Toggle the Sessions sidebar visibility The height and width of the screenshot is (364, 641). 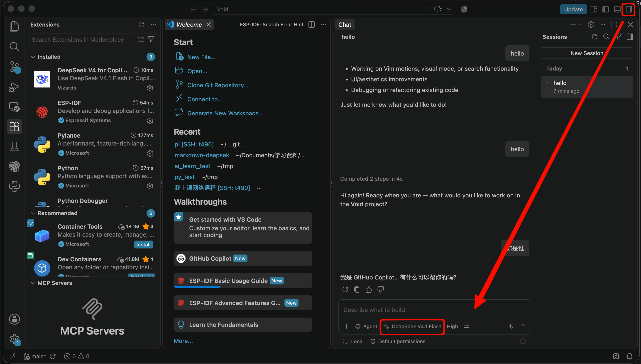[x=630, y=37]
